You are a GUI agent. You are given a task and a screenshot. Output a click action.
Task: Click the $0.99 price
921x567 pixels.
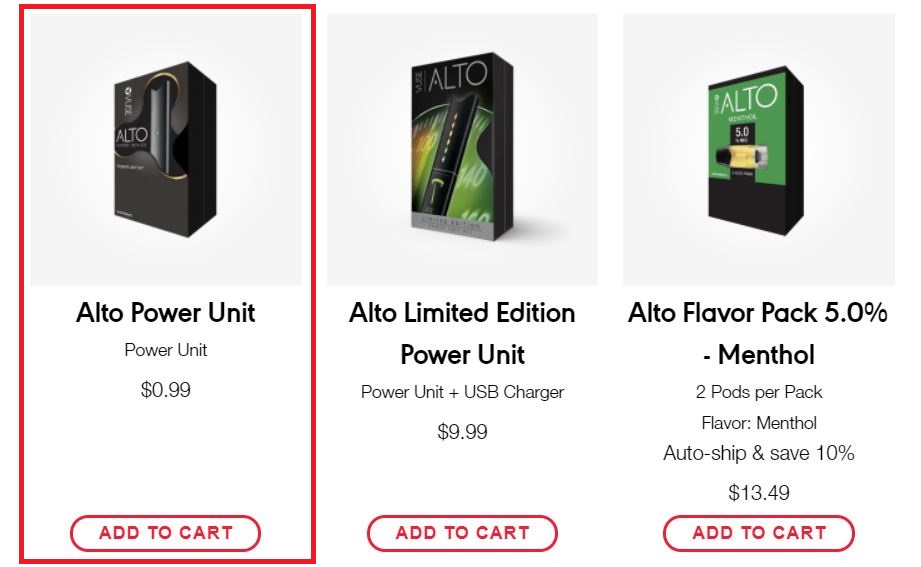(x=166, y=390)
